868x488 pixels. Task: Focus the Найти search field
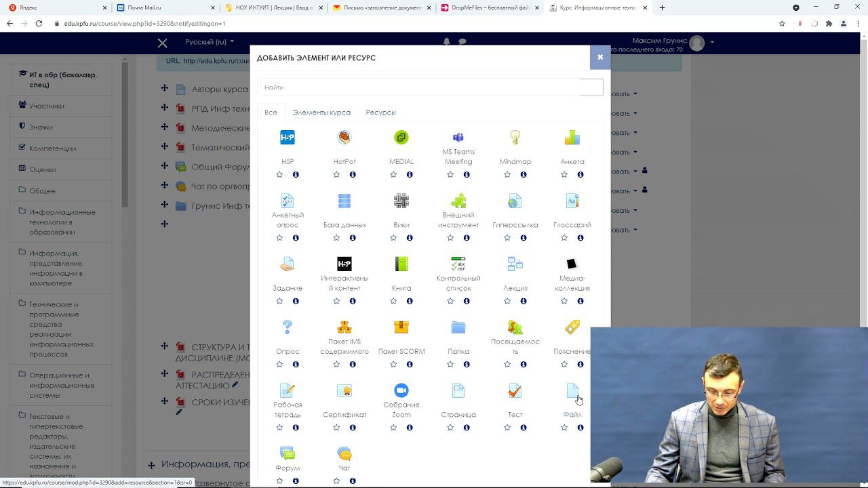430,87
